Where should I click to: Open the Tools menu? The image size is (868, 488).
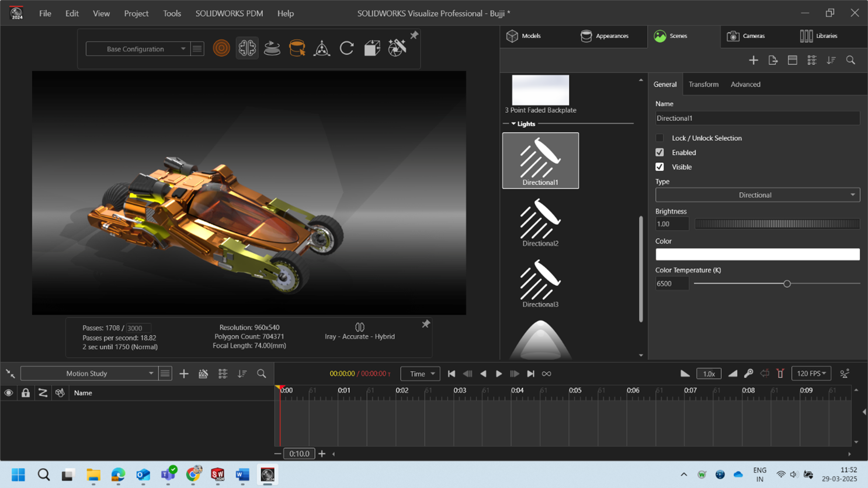coord(172,13)
